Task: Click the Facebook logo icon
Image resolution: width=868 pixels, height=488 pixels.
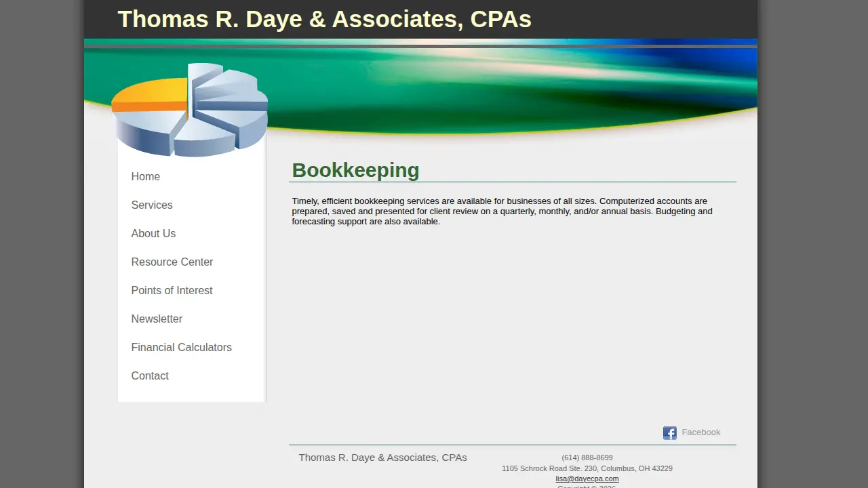Action: tap(669, 433)
